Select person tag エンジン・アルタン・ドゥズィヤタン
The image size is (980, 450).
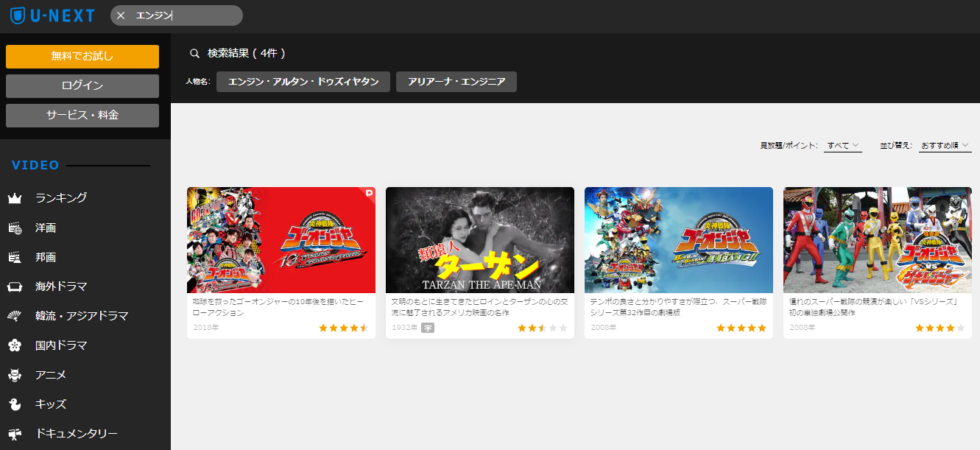(303, 82)
